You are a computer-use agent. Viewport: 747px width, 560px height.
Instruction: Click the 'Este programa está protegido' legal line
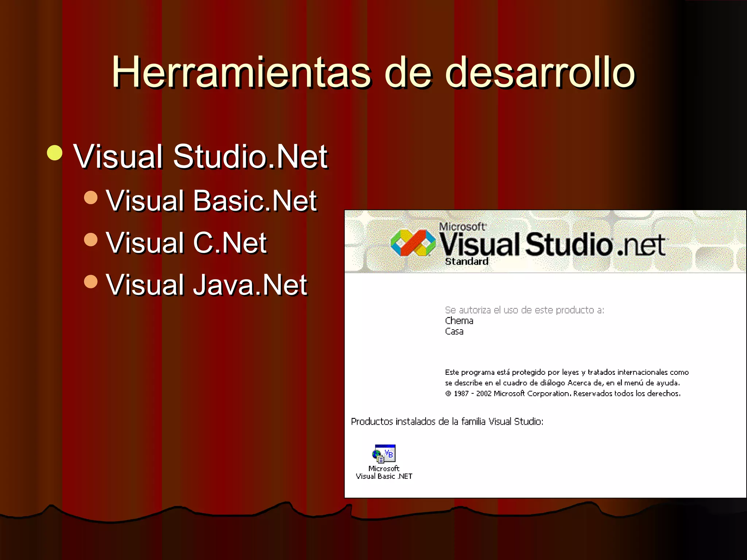567,372
